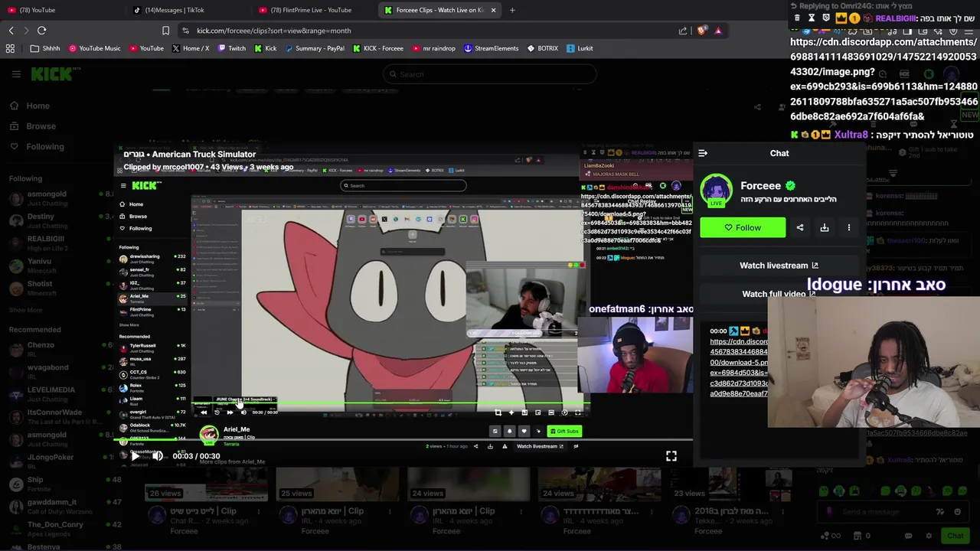
Task: Open the apps grid on bookmarks bar
Action: (x=10, y=48)
